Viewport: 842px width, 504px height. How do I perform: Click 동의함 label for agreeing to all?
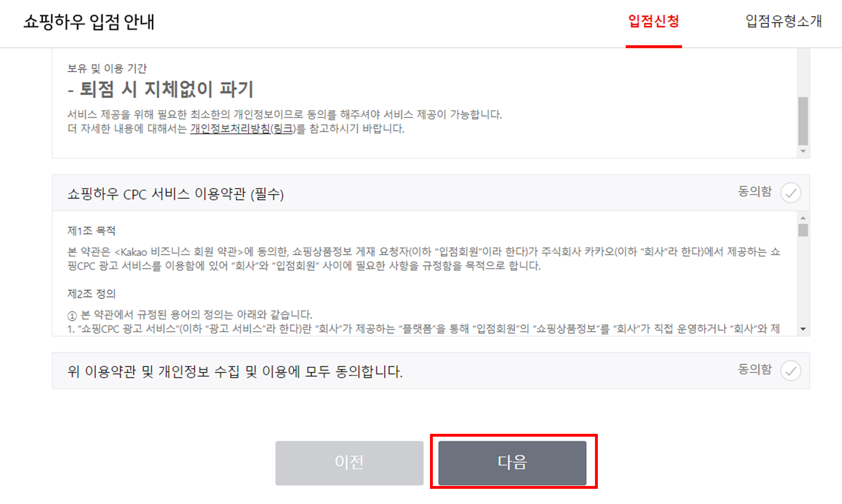coord(755,369)
